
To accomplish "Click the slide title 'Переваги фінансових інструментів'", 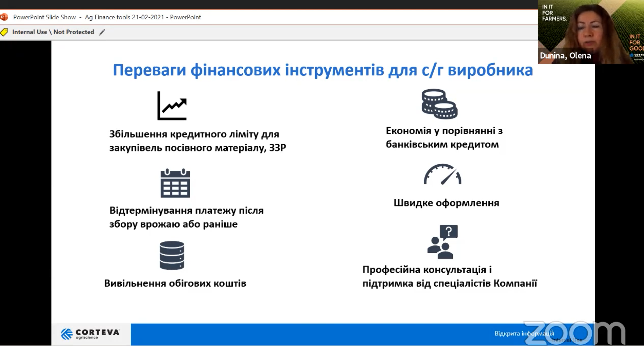I will (323, 70).
